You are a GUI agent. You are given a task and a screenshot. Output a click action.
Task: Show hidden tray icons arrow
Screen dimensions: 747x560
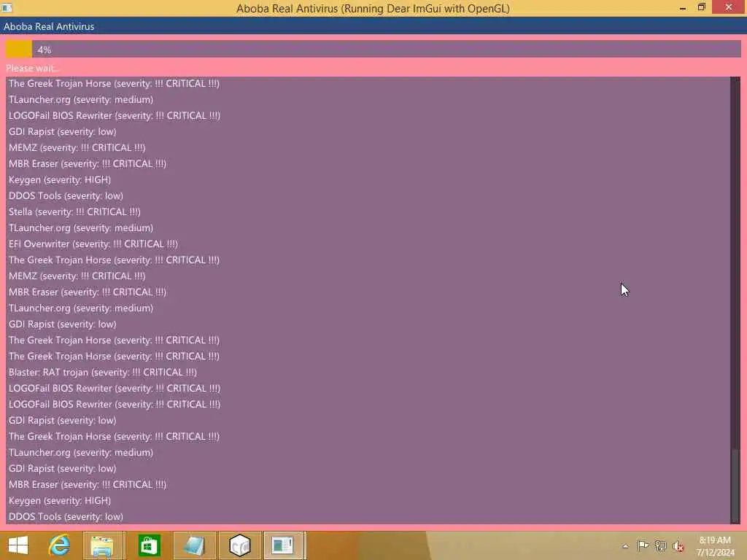tap(625, 546)
